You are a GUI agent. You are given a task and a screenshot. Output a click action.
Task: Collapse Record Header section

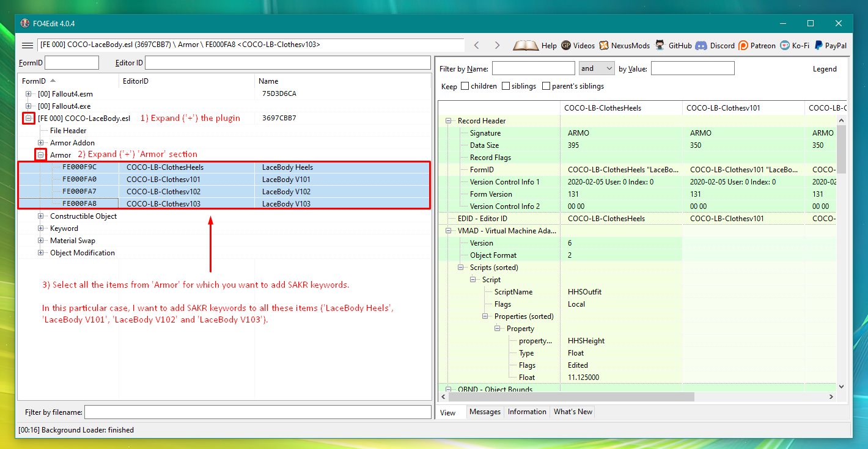449,121
